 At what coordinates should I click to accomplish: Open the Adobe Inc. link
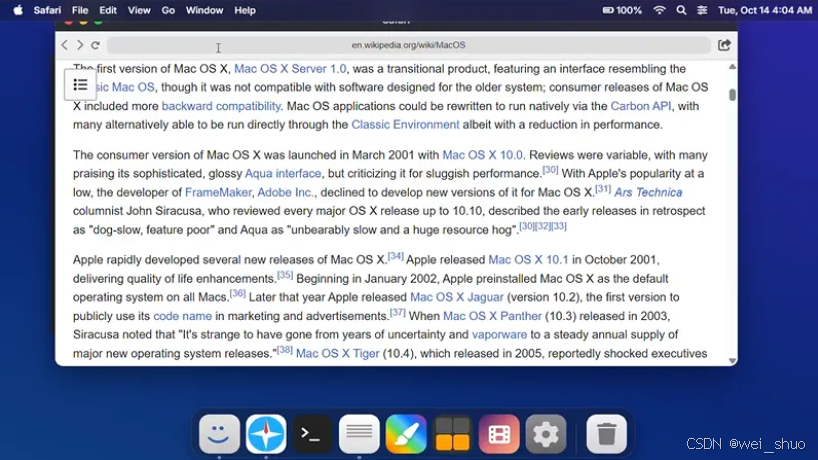pos(286,192)
